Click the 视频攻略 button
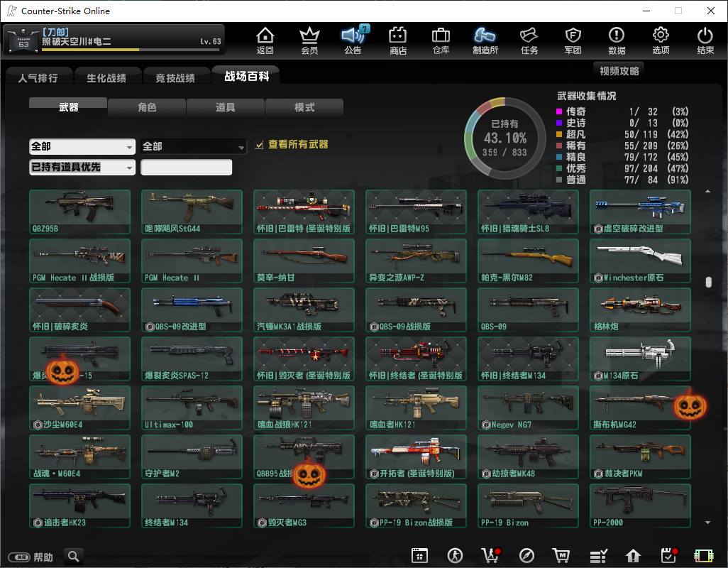 coord(619,70)
